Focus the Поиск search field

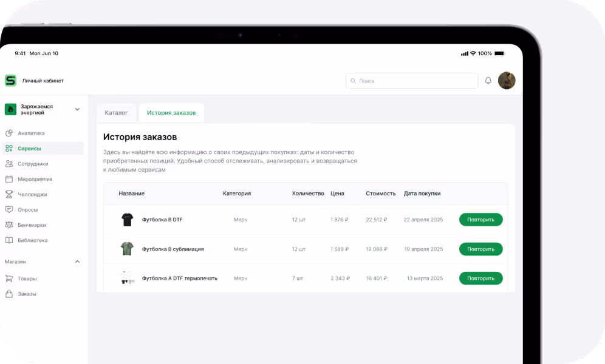point(412,81)
